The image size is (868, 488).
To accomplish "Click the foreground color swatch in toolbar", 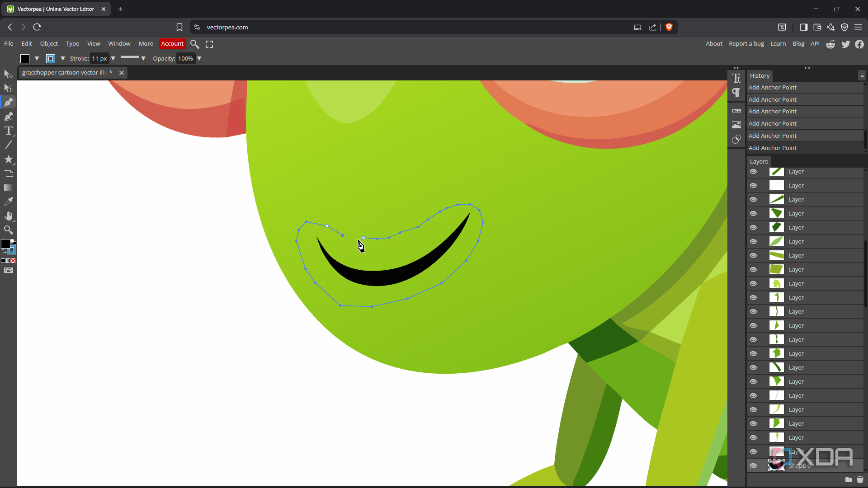I will tap(5, 244).
